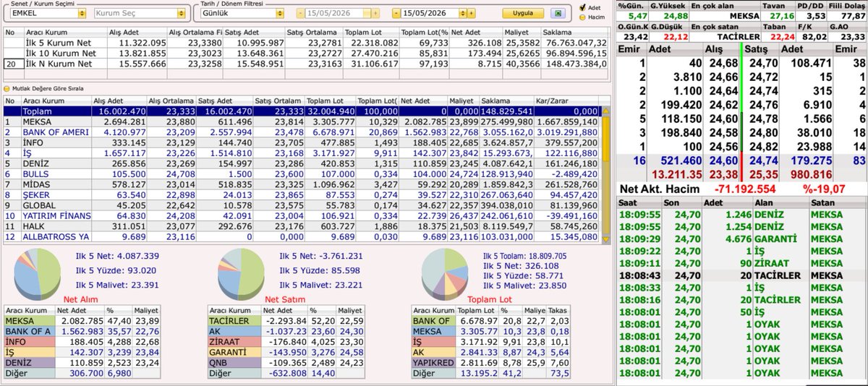
Task: Select the Toplam summary row
Action: [x=302, y=111]
